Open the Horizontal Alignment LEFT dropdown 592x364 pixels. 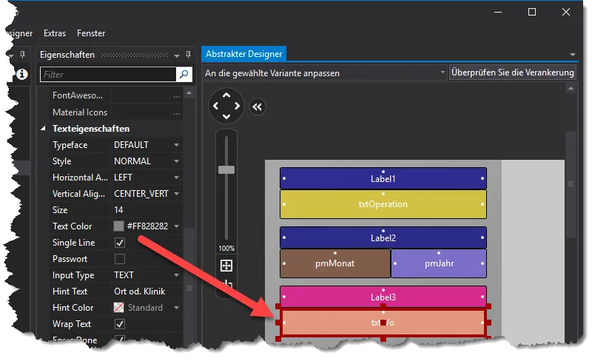tap(147, 178)
